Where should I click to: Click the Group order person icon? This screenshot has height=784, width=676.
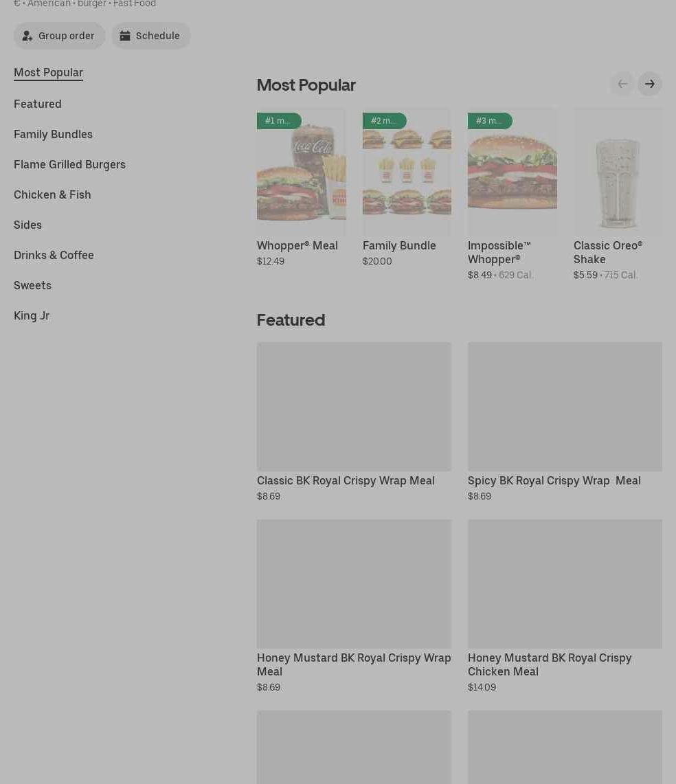click(x=27, y=36)
